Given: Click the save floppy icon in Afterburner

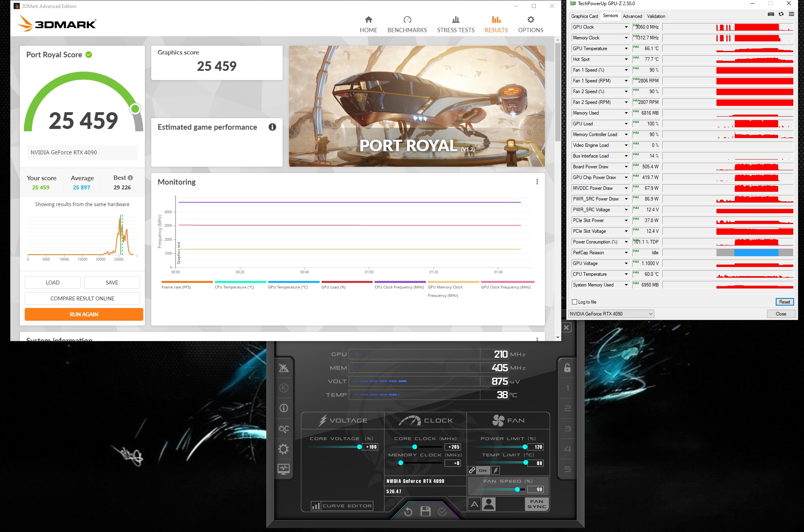Looking at the screenshot, I should [x=425, y=511].
